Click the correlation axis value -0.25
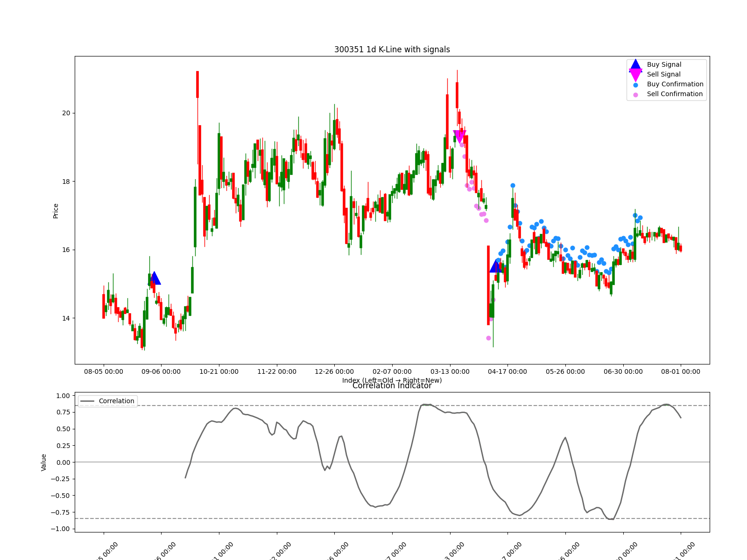 tap(60, 479)
